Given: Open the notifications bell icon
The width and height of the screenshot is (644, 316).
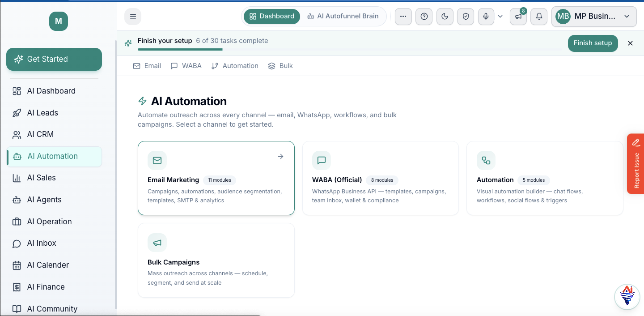Looking at the screenshot, I should coord(539,17).
